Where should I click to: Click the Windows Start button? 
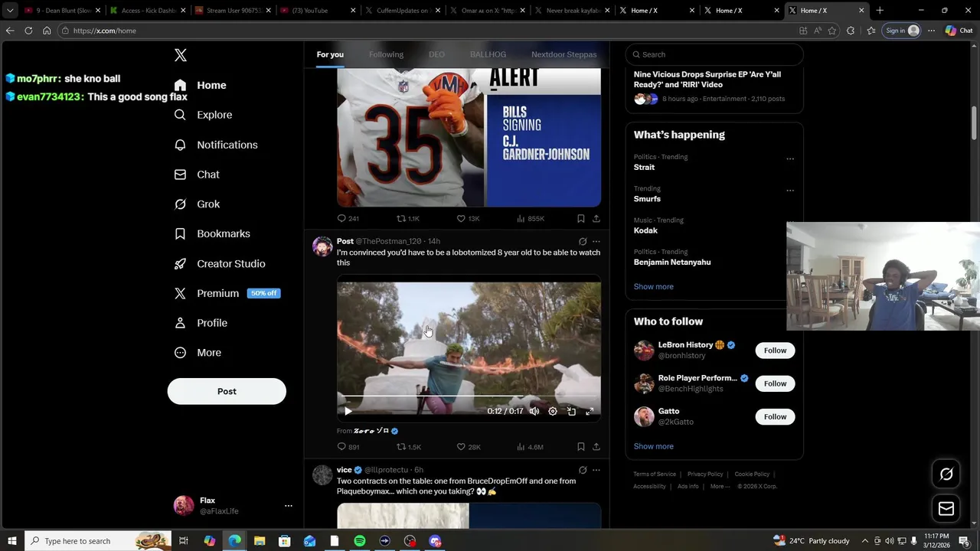(x=12, y=541)
